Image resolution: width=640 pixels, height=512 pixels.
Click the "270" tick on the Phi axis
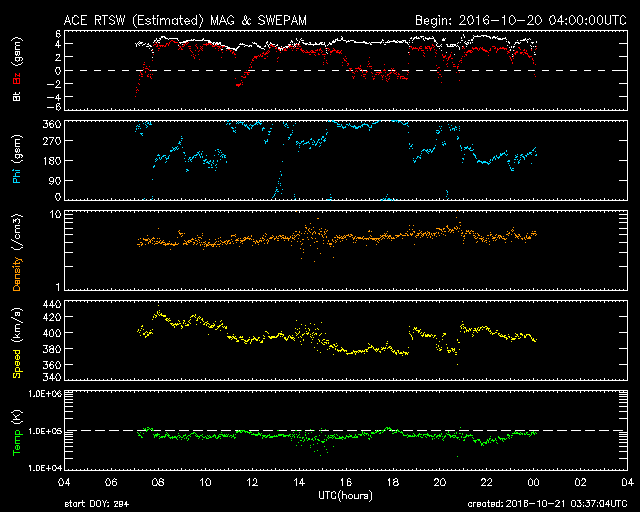(x=52, y=141)
